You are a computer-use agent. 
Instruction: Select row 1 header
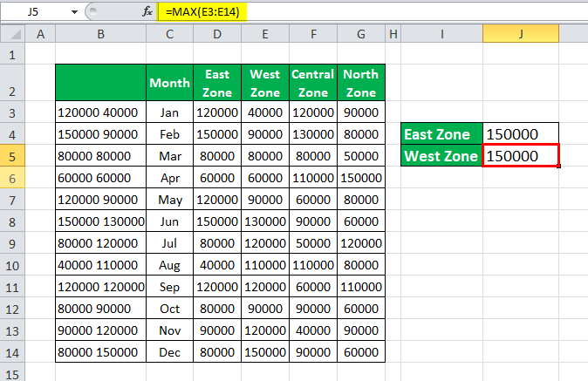coord(12,55)
